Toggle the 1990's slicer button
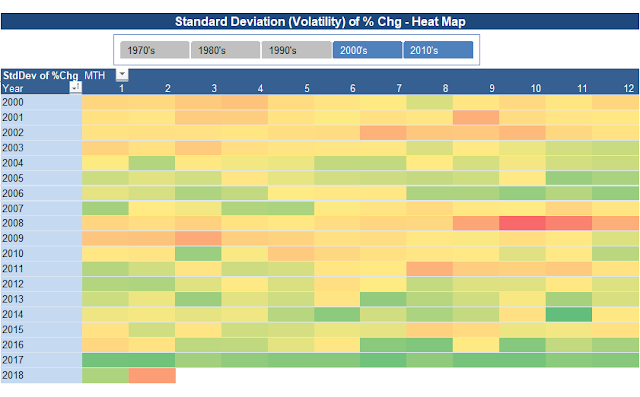The height and width of the screenshot is (397, 640). pyautogui.click(x=296, y=50)
